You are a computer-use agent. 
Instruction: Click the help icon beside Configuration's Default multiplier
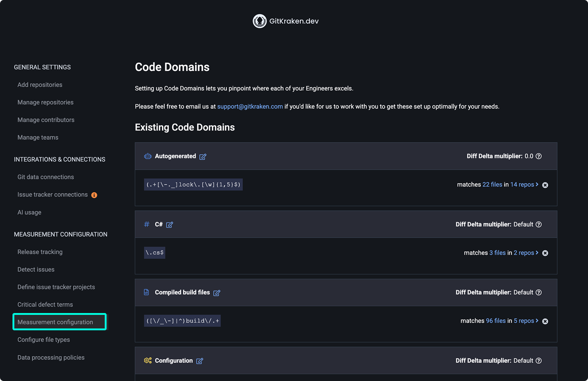pyautogui.click(x=539, y=360)
